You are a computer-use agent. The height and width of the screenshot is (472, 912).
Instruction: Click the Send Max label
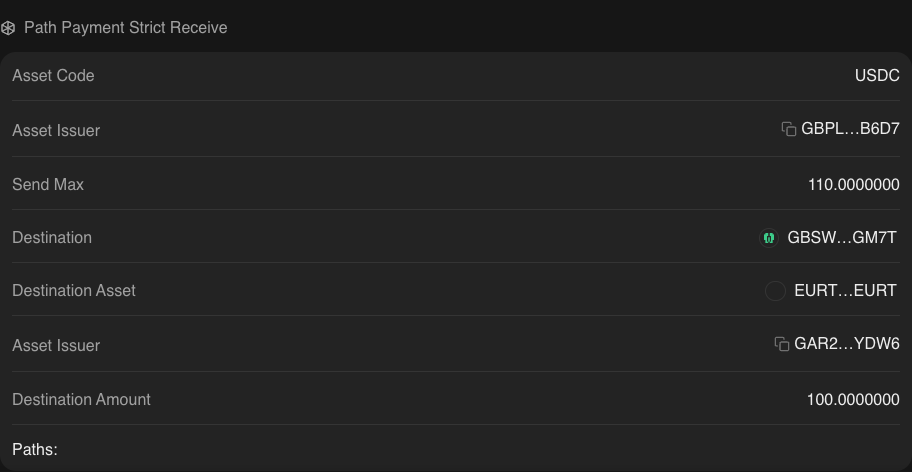point(48,185)
